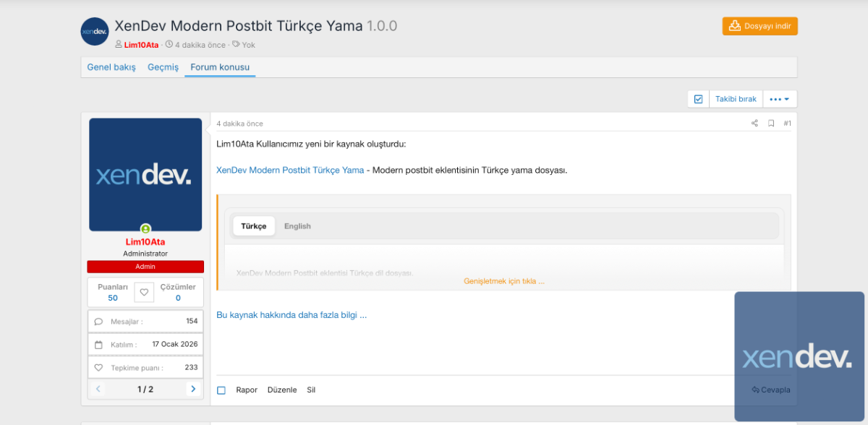This screenshot has height=425, width=868.
Task: Click the Dosyayı indir download button
Action: (759, 26)
